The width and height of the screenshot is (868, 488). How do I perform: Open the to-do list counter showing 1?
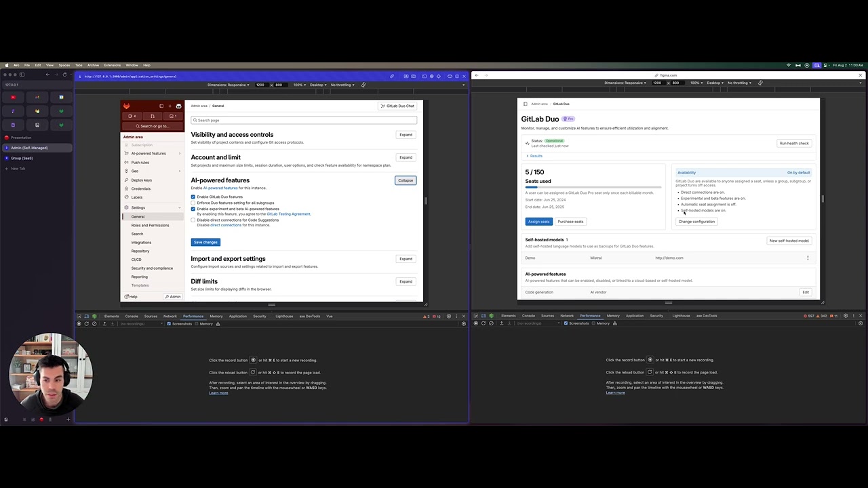tap(173, 116)
